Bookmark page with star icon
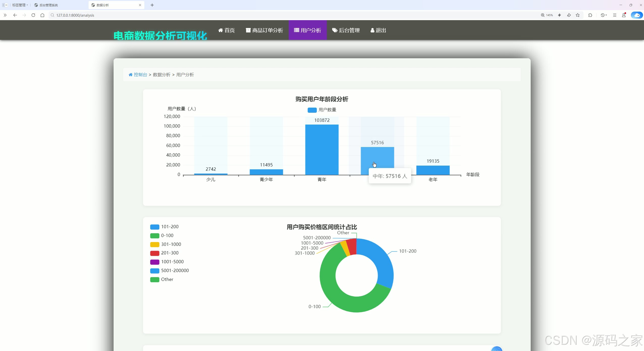Image resolution: width=644 pixels, height=351 pixels. [x=578, y=15]
